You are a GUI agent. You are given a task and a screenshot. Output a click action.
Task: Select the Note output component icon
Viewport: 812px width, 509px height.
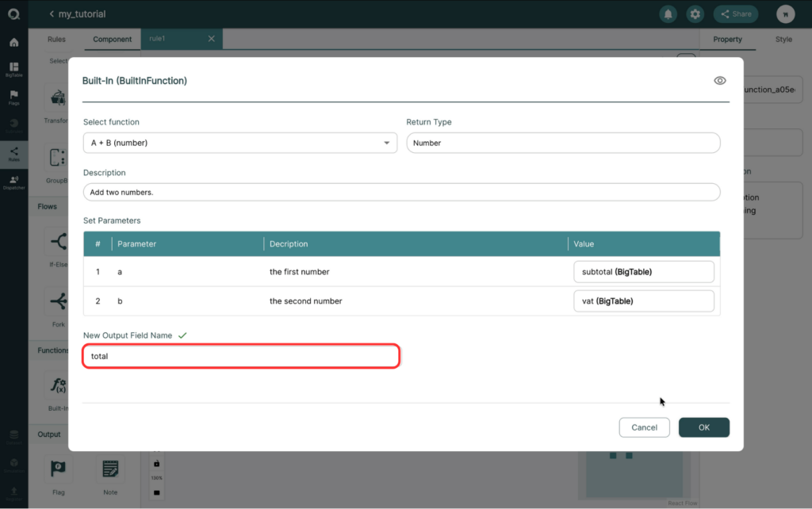110,469
